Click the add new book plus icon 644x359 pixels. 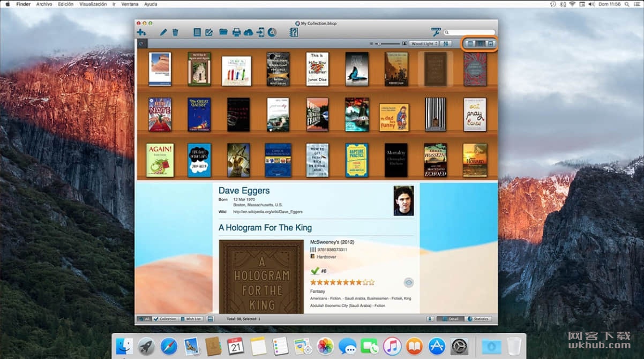(x=141, y=33)
